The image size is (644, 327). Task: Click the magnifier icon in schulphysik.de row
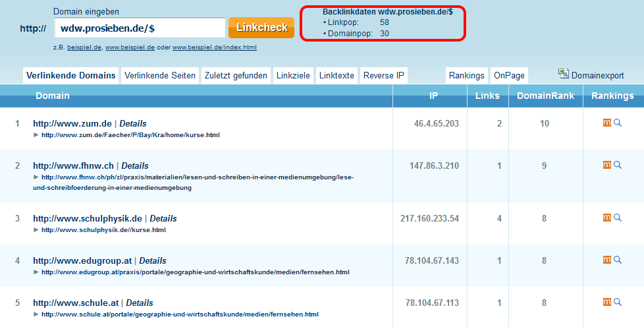[x=617, y=218]
